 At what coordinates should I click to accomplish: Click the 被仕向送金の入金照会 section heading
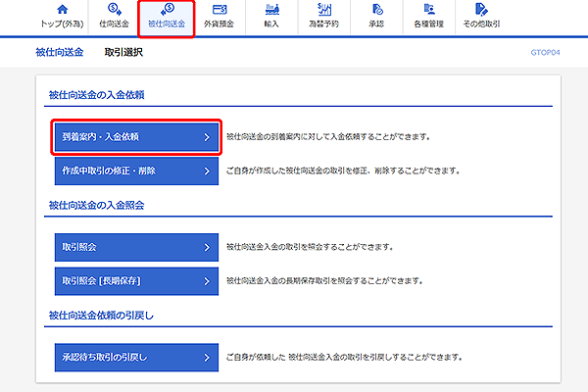97,205
